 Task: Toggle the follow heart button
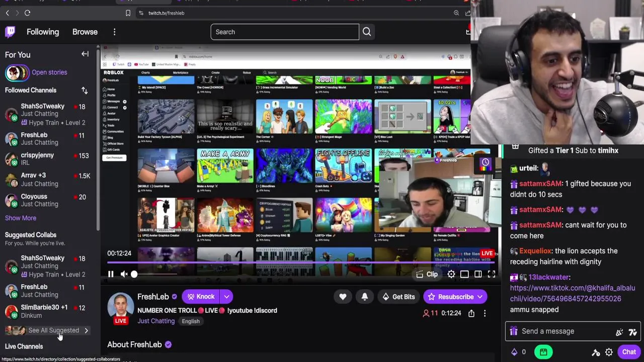point(343,297)
